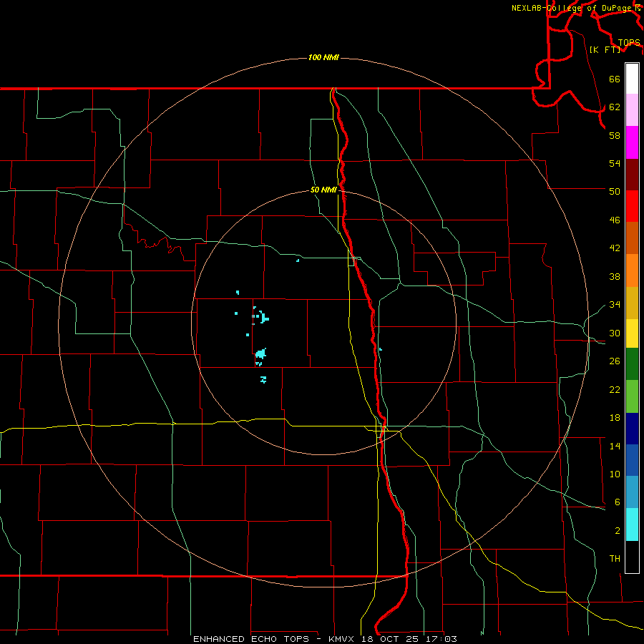The image size is (644, 644).
Task: Click the "66" legend value label
Action: tap(615, 79)
